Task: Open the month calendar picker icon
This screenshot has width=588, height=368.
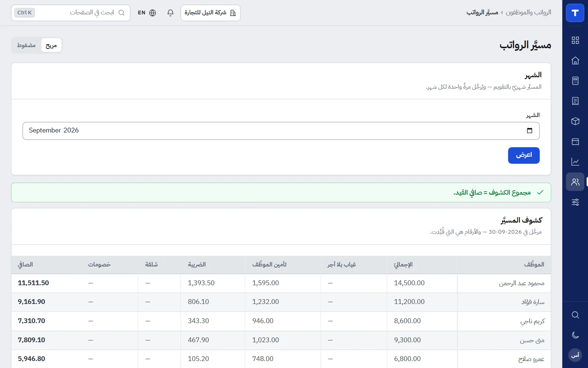Action: (530, 131)
